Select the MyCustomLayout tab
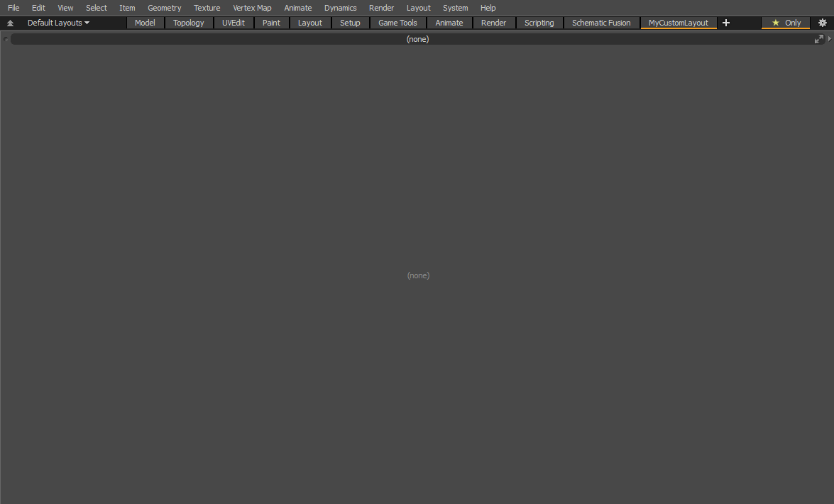834x504 pixels. 678,23
